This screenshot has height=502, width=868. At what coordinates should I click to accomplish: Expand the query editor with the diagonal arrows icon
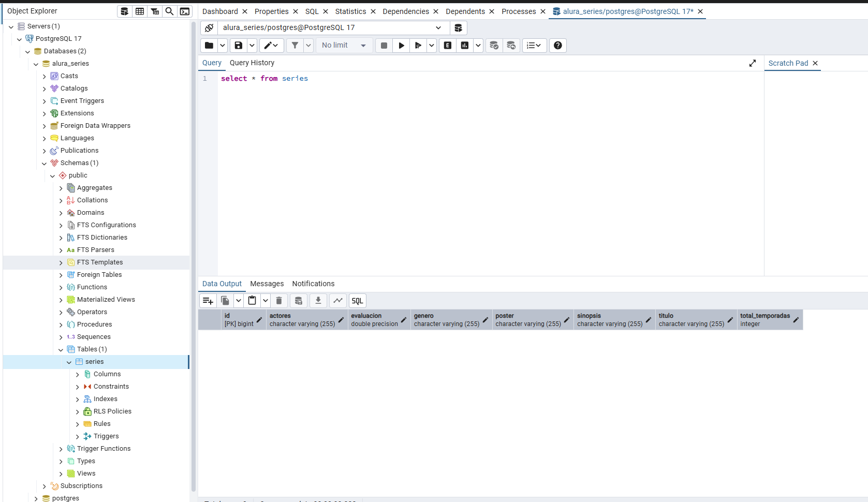pos(753,63)
